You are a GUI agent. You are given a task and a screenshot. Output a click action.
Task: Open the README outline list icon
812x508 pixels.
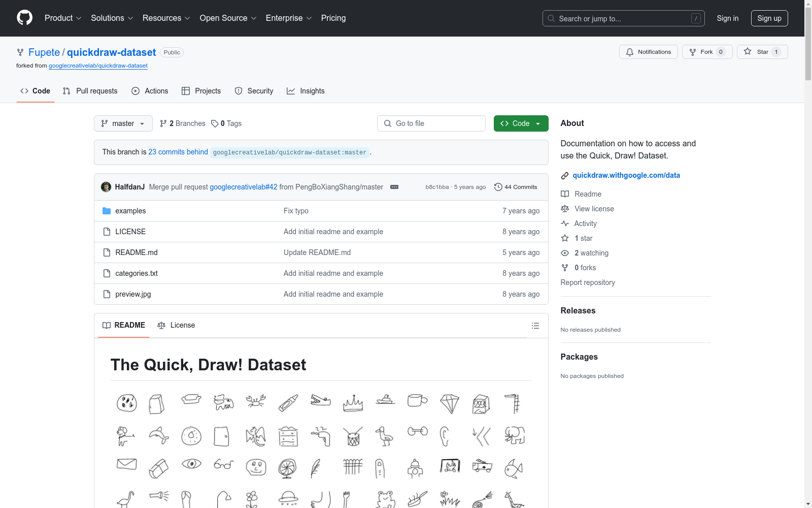[535, 326]
